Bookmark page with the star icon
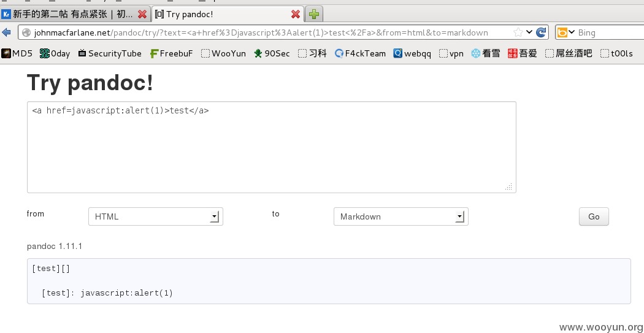This screenshot has height=333, width=644. (518, 33)
